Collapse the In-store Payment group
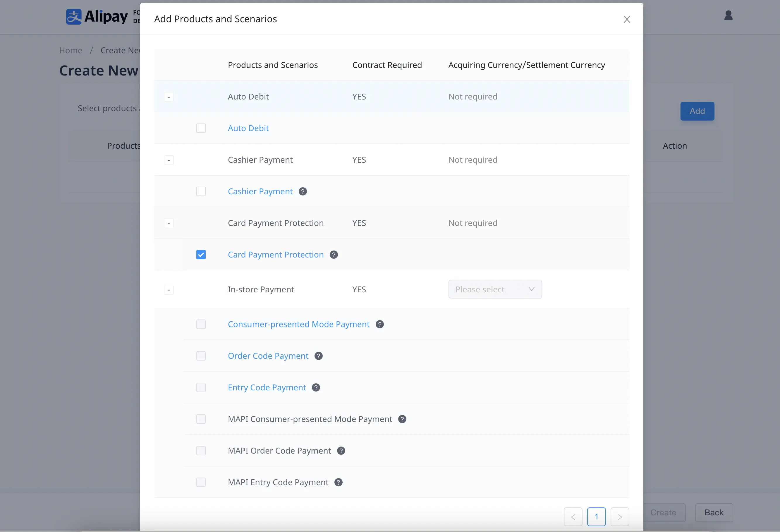 169,290
